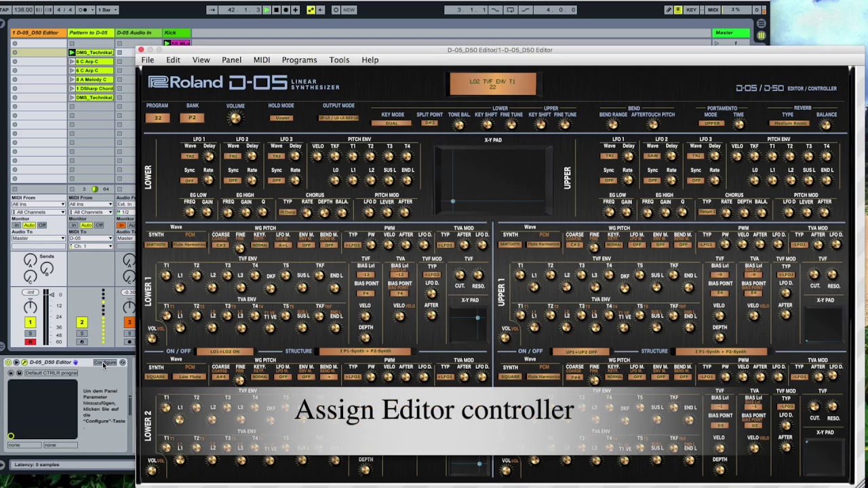This screenshot has height=488, width=868.
Task: Click the PROGRAM number 32 display
Action: click(157, 117)
